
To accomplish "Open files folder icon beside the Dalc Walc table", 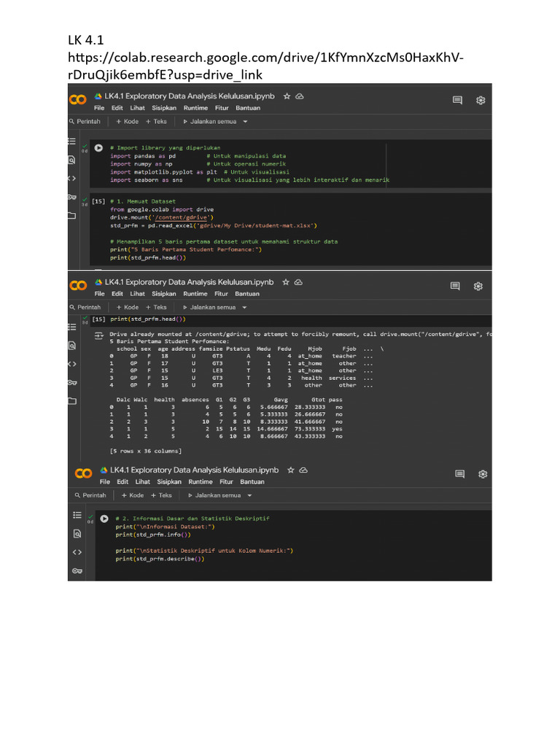I will tap(72, 400).
